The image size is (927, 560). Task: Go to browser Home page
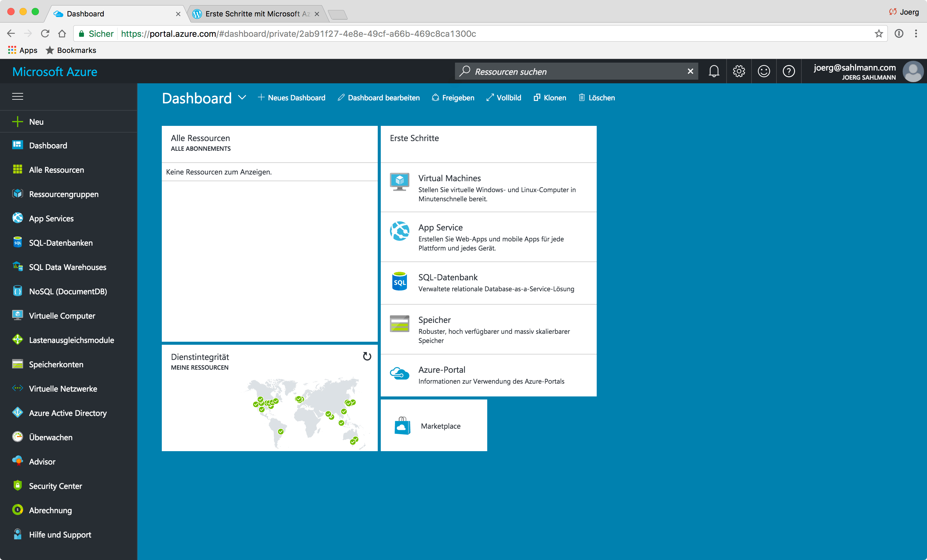coord(62,33)
